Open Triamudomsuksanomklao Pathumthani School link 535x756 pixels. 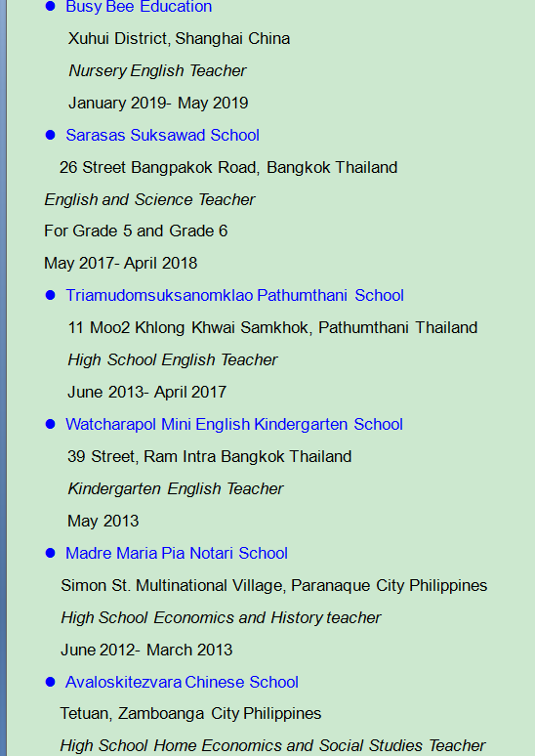(x=234, y=295)
